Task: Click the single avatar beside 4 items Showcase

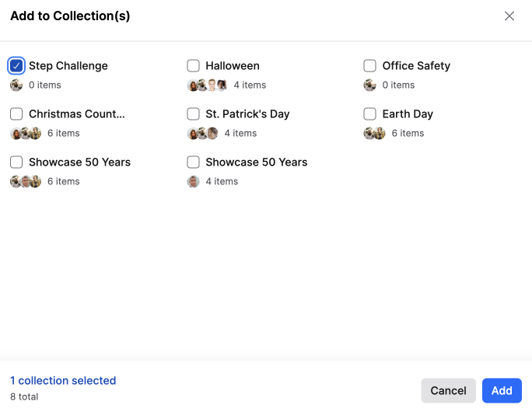Action: 193,181
